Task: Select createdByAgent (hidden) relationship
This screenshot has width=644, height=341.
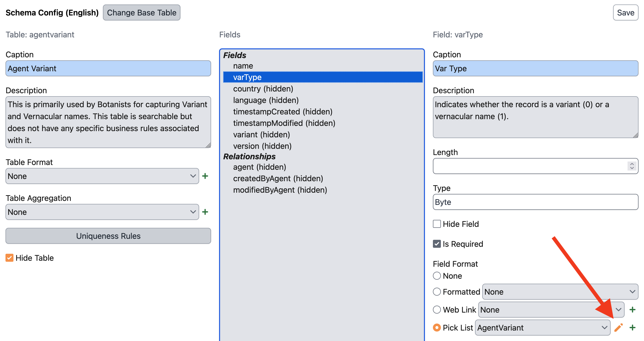Action: tap(278, 178)
